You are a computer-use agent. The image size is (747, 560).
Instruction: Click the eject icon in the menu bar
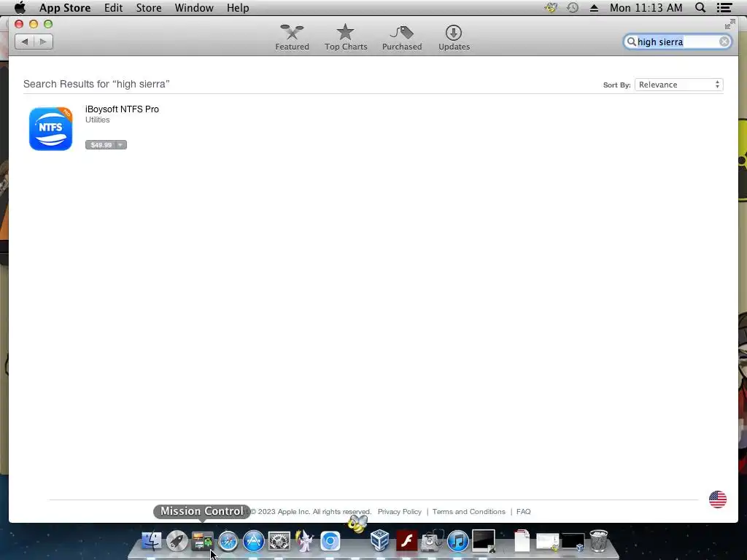[594, 7]
